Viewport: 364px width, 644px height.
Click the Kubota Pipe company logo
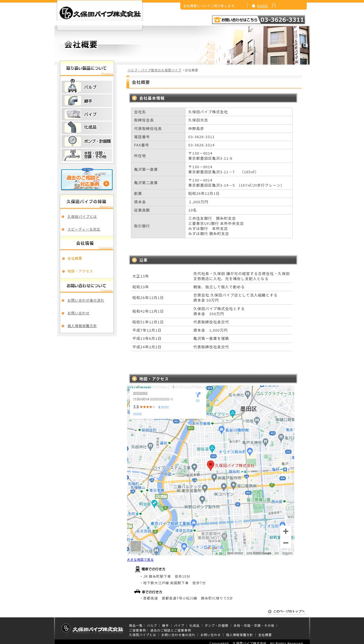[100, 13]
